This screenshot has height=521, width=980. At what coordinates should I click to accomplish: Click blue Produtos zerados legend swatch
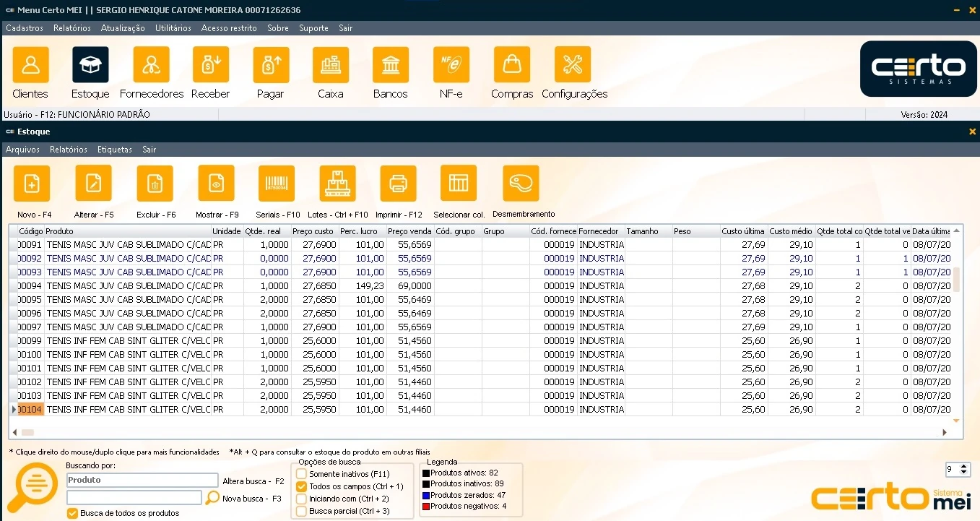click(x=426, y=495)
